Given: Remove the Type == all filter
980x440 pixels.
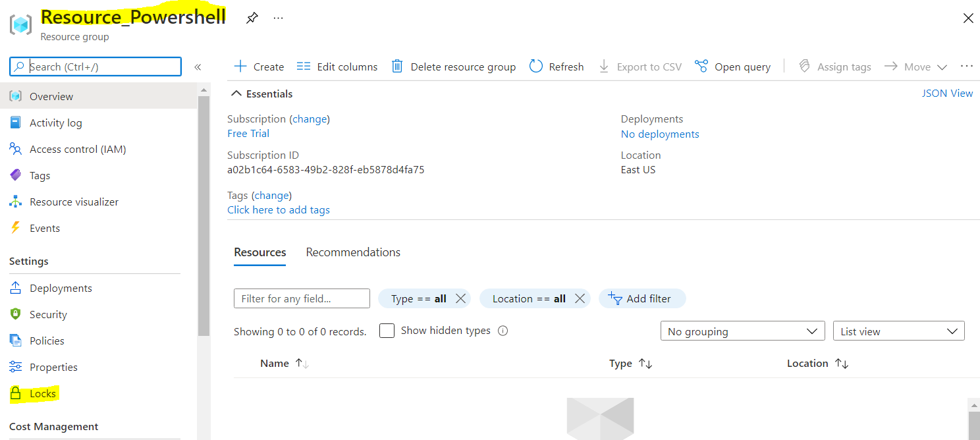Looking at the screenshot, I should pos(461,298).
